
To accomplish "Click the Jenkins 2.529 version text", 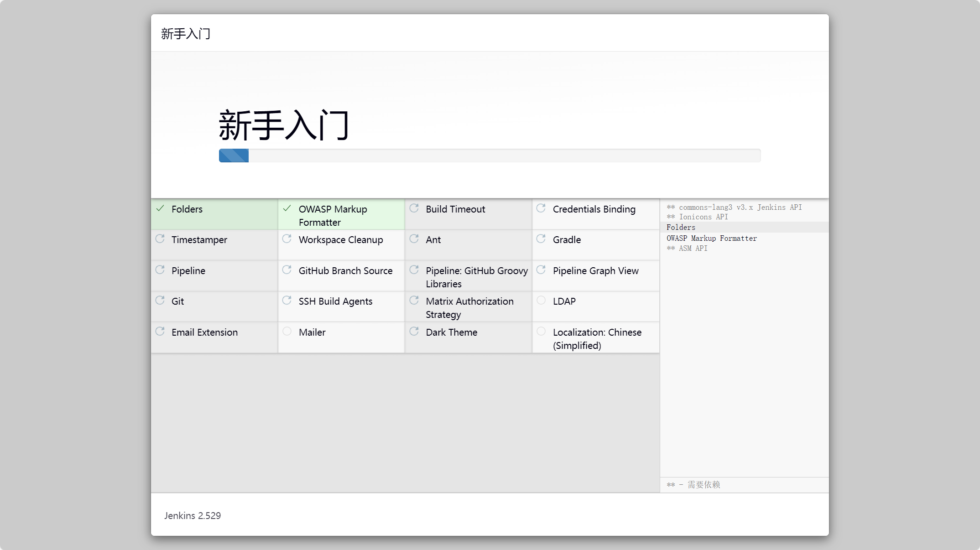I will pyautogui.click(x=192, y=515).
